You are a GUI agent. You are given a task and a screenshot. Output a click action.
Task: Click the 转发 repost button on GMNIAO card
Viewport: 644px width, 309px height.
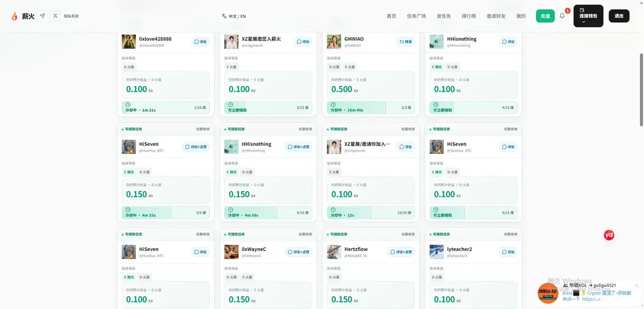click(406, 41)
